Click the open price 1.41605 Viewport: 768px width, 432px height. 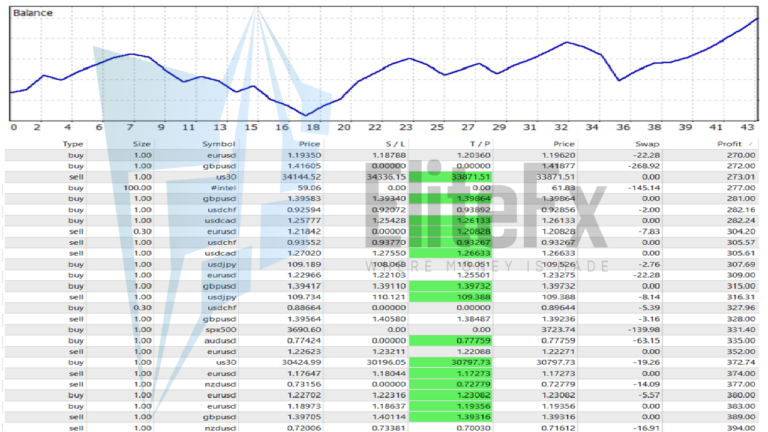click(304, 166)
